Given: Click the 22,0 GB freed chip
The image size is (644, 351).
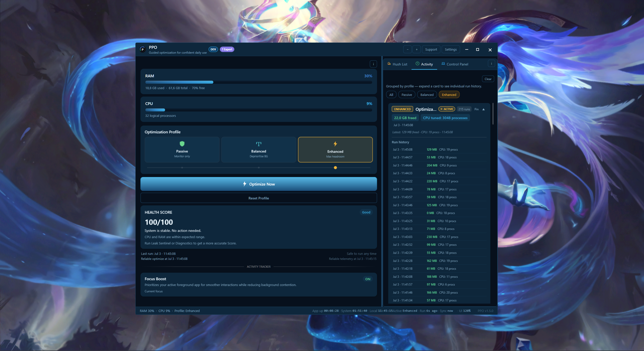Looking at the screenshot, I should (x=405, y=118).
